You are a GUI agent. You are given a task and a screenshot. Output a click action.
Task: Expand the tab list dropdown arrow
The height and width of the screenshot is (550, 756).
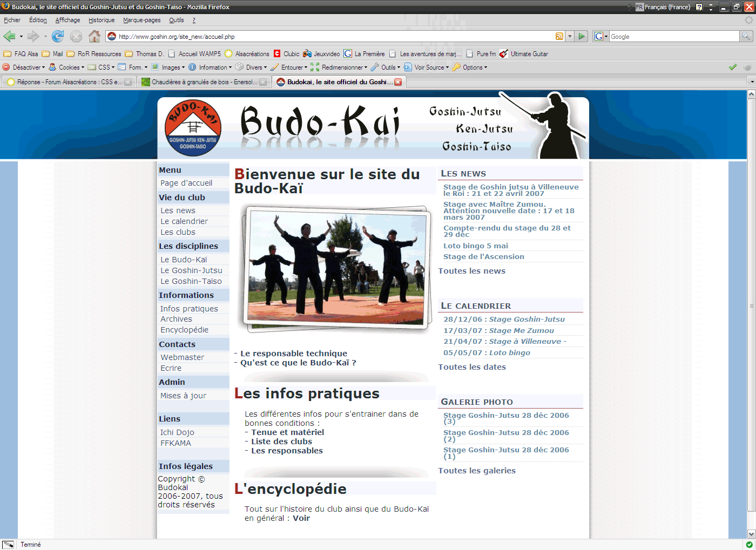coord(752,82)
